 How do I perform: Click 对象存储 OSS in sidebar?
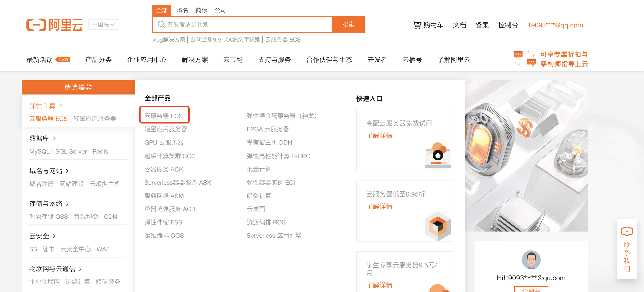(x=49, y=217)
